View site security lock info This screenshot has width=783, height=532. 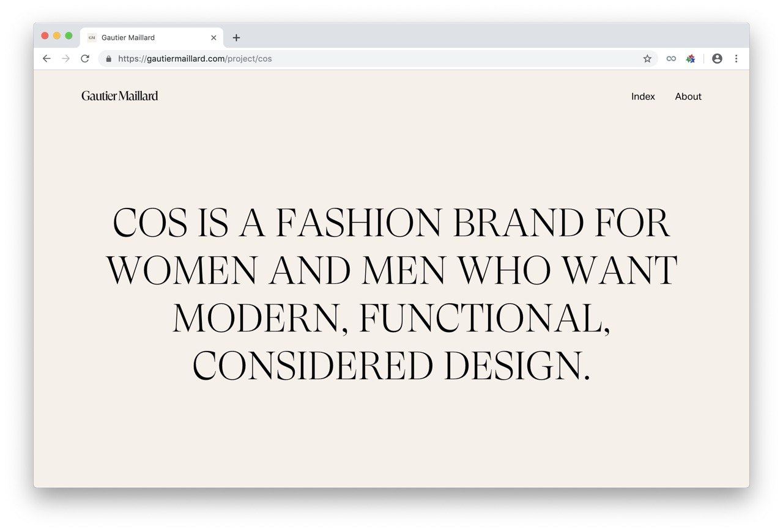click(109, 59)
